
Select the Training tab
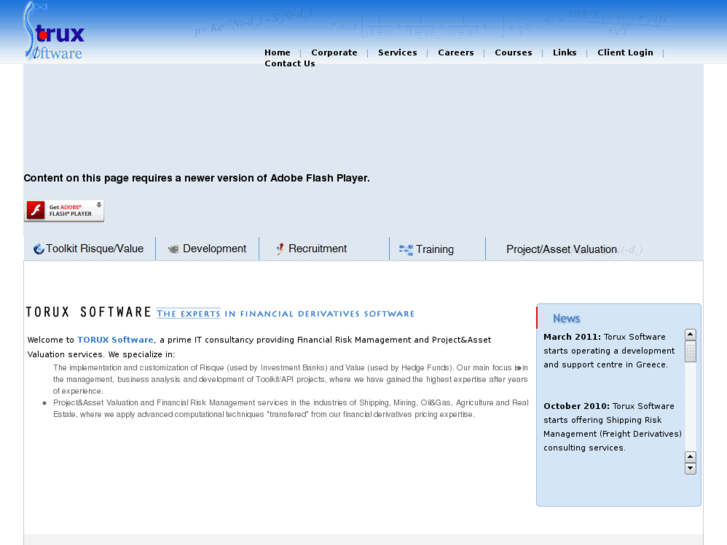click(437, 249)
